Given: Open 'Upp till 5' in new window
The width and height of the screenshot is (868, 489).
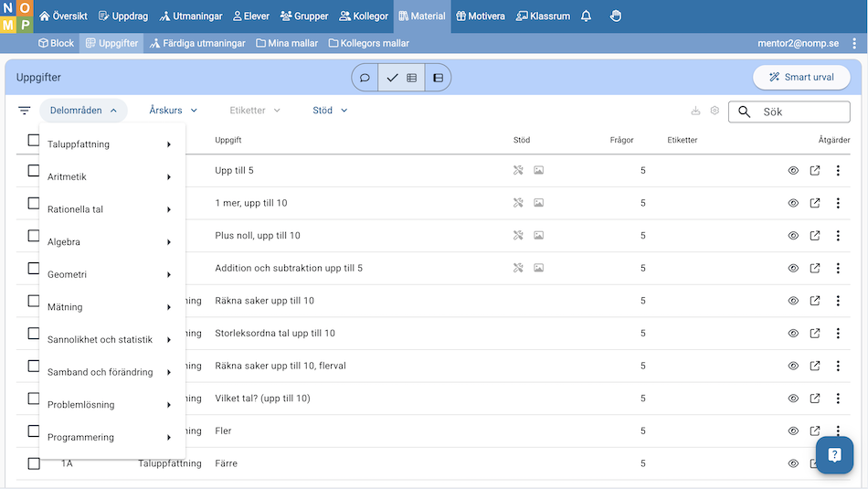Looking at the screenshot, I should click(815, 170).
